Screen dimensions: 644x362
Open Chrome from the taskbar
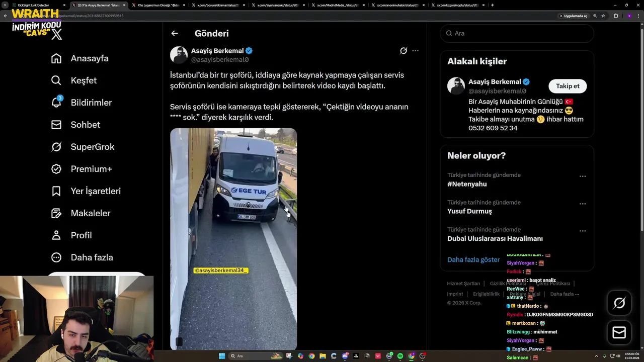pos(311,356)
